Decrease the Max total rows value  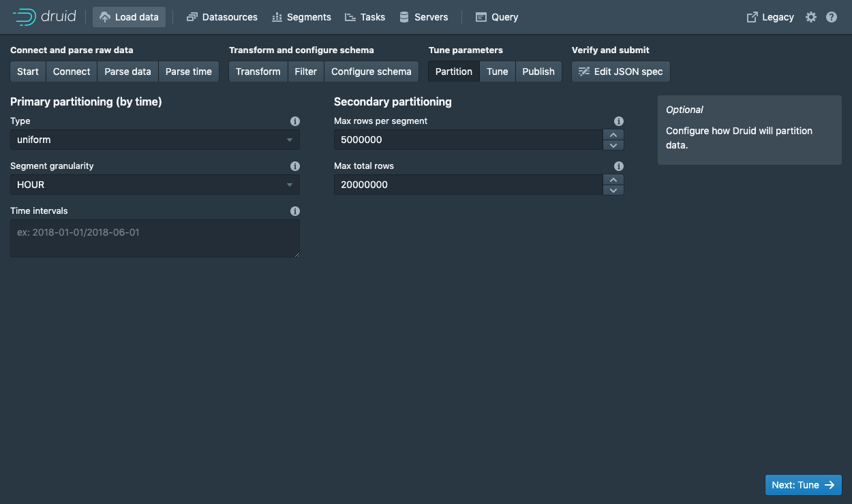click(x=613, y=190)
